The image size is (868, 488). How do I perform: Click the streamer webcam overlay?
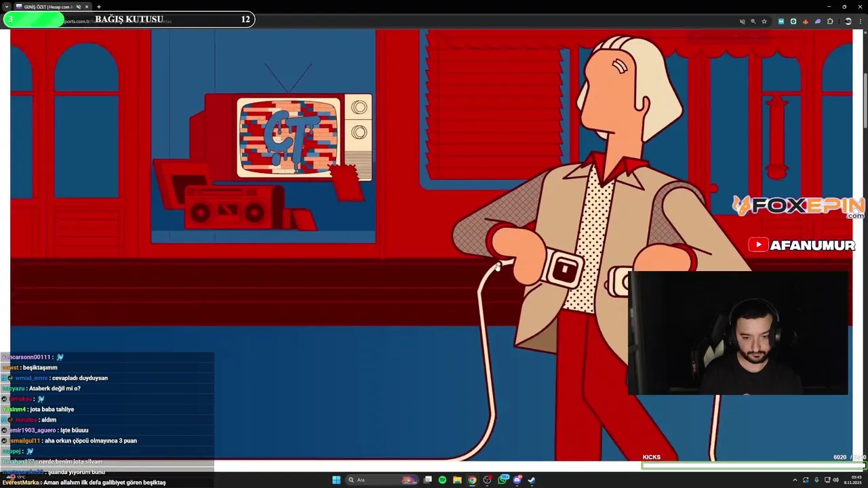[x=738, y=333]
